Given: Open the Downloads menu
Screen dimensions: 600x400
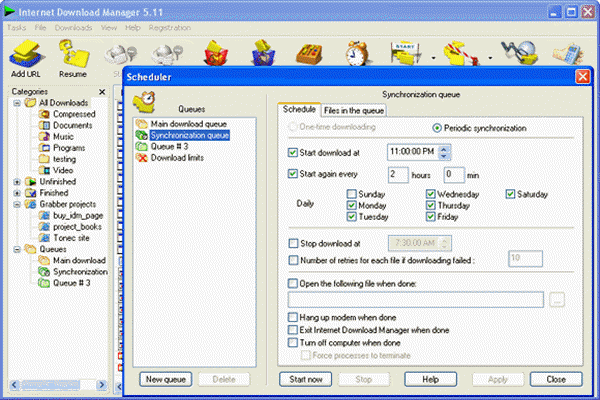Looking at the screenshot, I should (x=73, y=27).
